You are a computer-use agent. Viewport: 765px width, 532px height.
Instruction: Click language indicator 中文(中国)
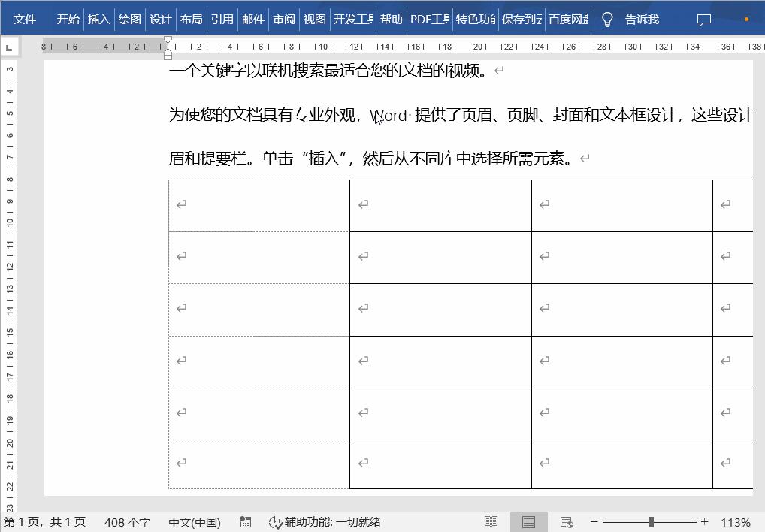tap(194, 522)
